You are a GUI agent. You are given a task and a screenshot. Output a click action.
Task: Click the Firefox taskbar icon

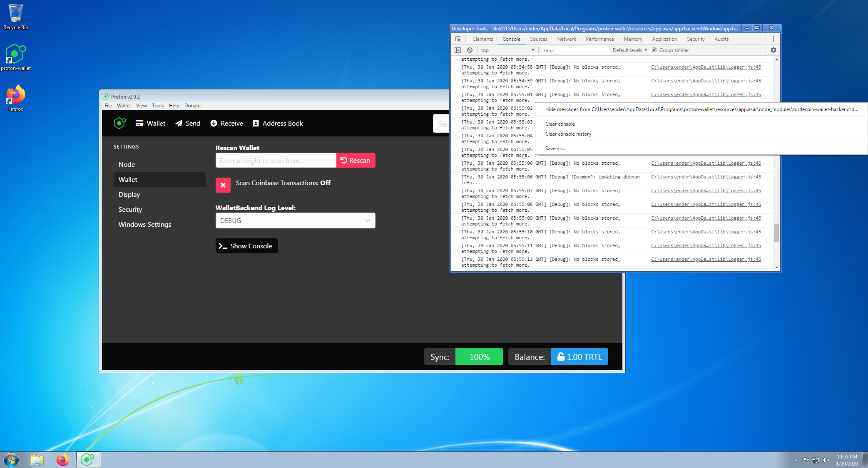62,460
